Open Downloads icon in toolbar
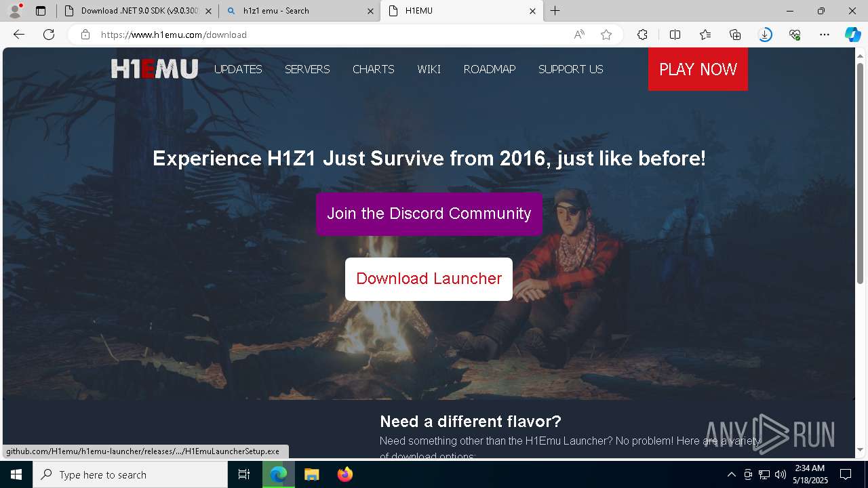This screenshot has height=488, width=868. tap(765, 35)
